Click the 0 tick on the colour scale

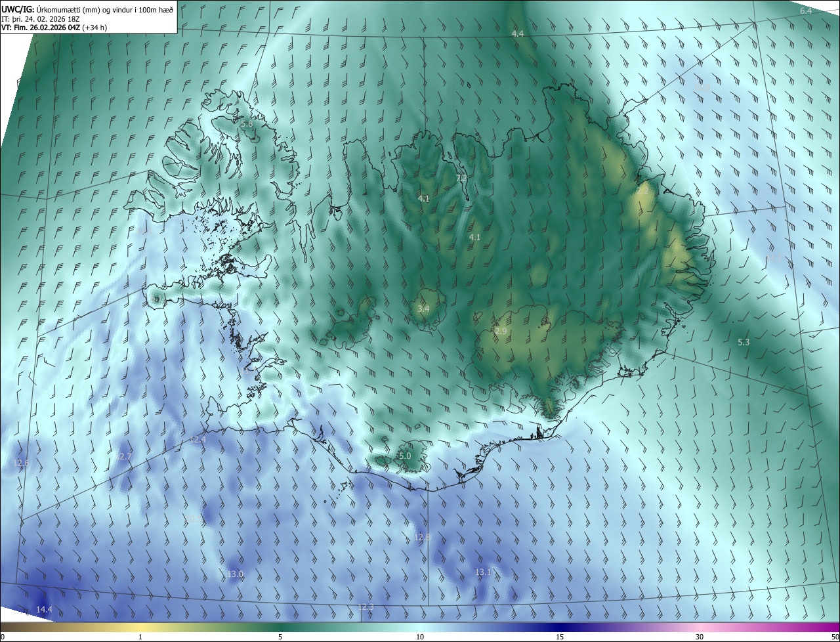(3, 637)
